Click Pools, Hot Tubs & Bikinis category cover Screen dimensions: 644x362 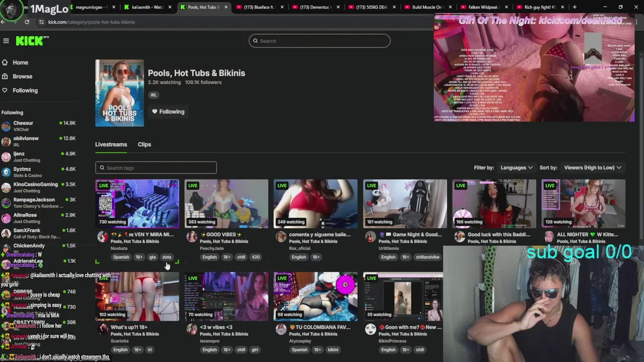coord(119,93)
